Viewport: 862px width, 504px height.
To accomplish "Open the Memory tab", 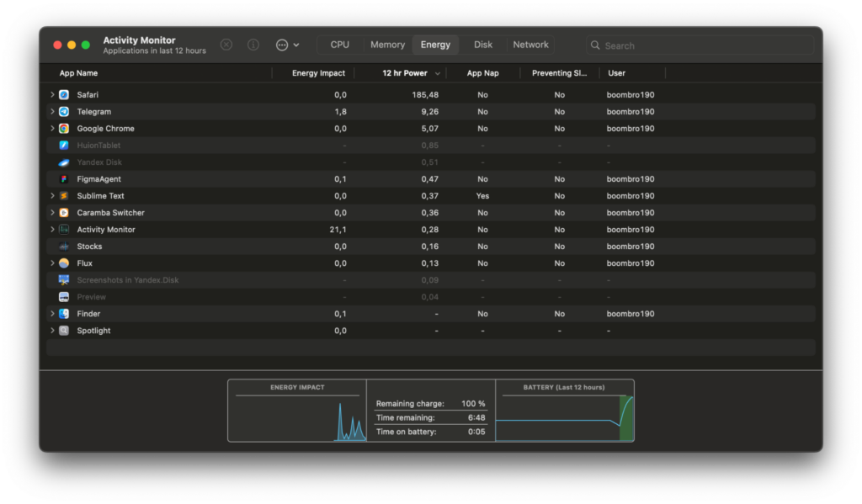I will pyautogui.click(x=387, y=45).
